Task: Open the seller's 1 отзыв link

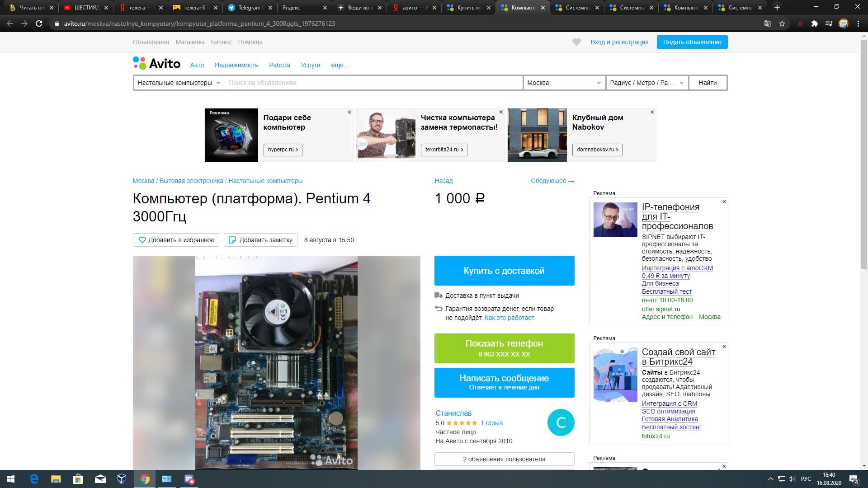Action: click(491, 423)
